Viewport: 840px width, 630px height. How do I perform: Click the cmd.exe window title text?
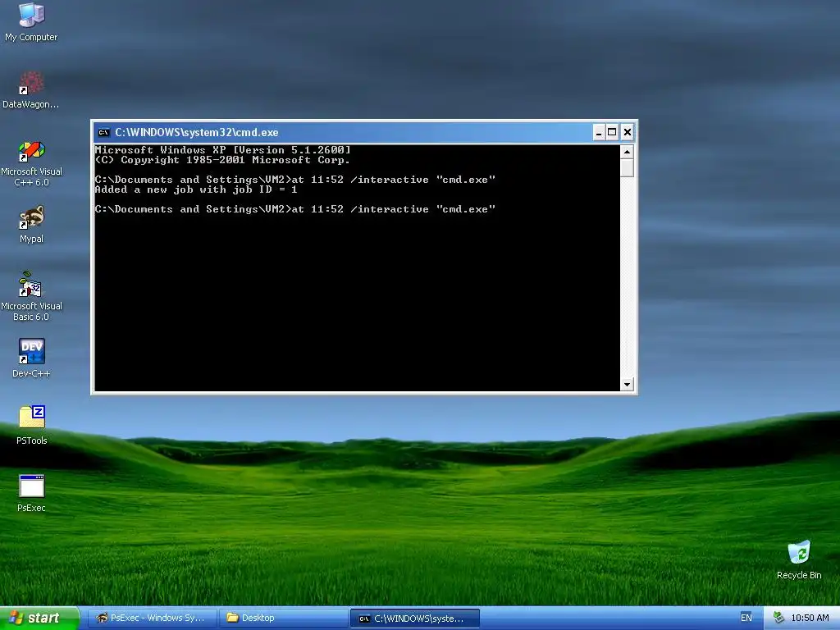(x=197, y=132)
